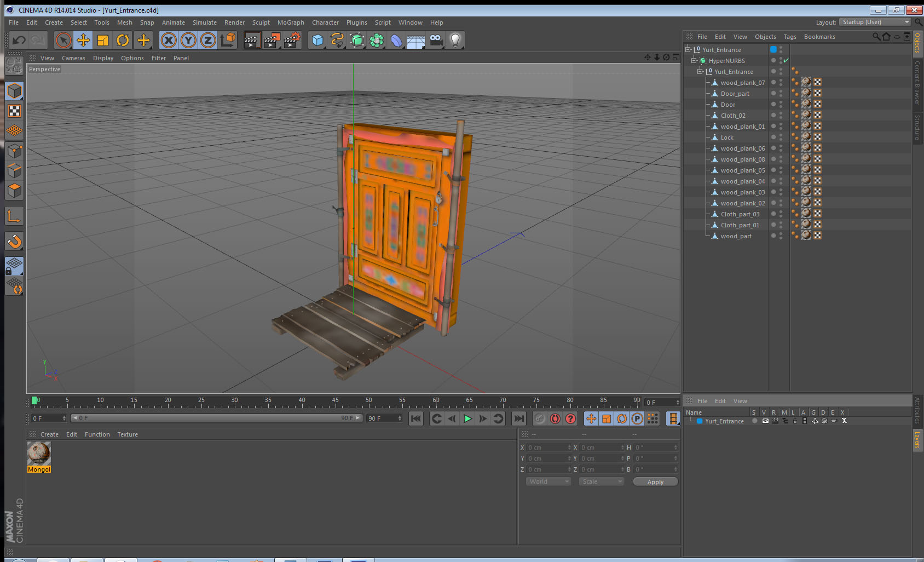Select the Cloth_part_03 object

(740, 214)
